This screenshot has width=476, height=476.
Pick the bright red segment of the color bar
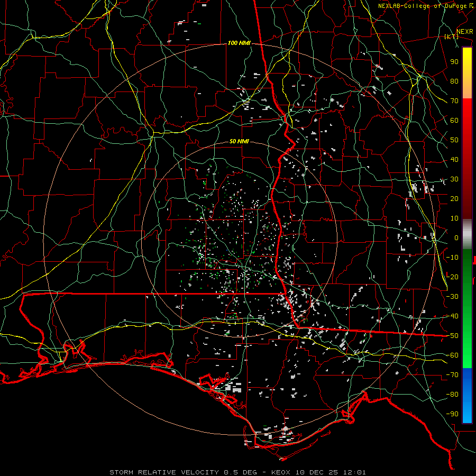[x=467, y=109]
